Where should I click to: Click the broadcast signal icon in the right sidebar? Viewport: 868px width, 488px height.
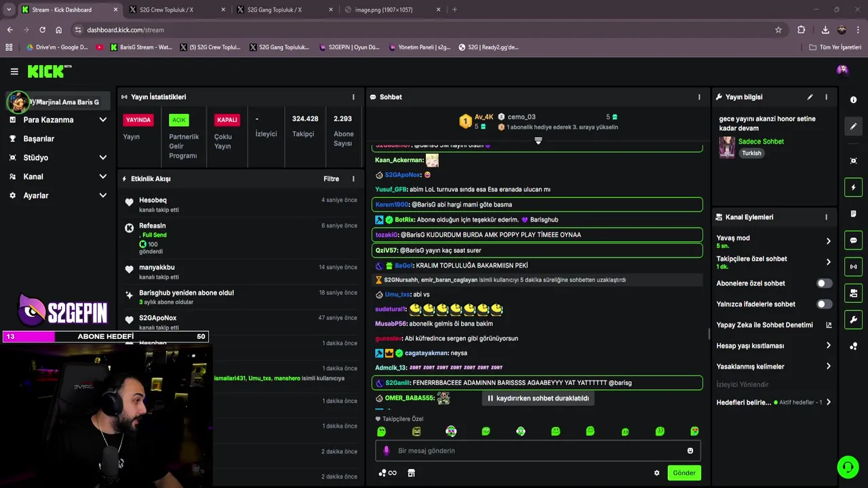[x=853, y=266]
